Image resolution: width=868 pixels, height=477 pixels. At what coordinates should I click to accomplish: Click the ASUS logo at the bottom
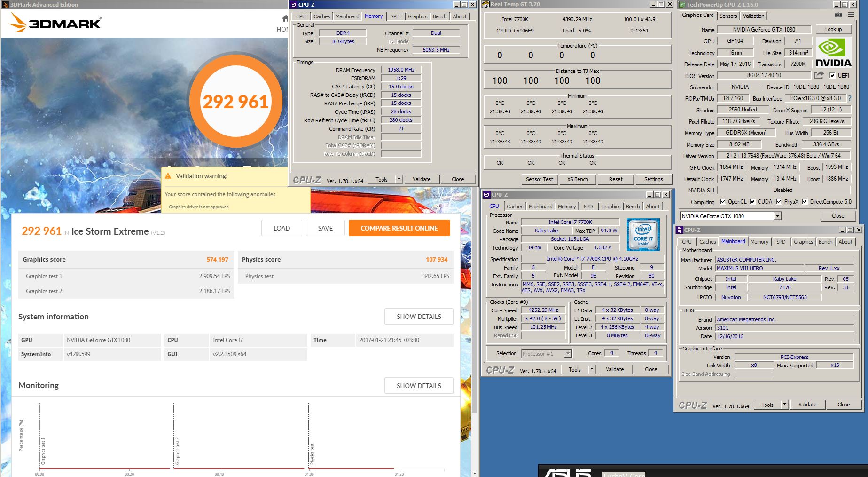tap(567, 472)
